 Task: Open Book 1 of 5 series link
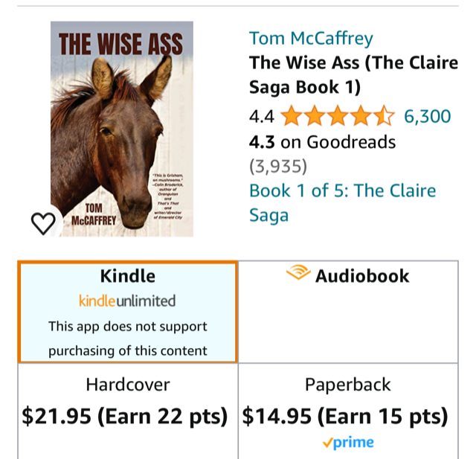[342, 203]
